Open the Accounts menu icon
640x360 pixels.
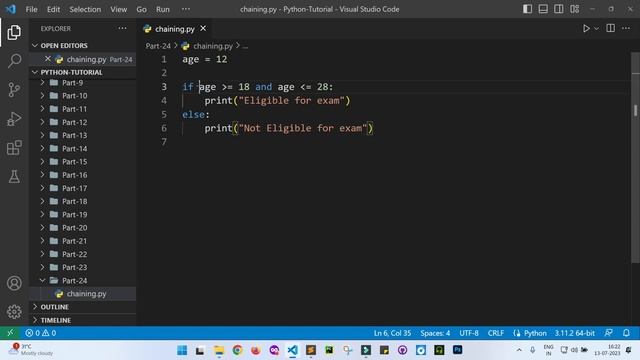coord(14,283)
